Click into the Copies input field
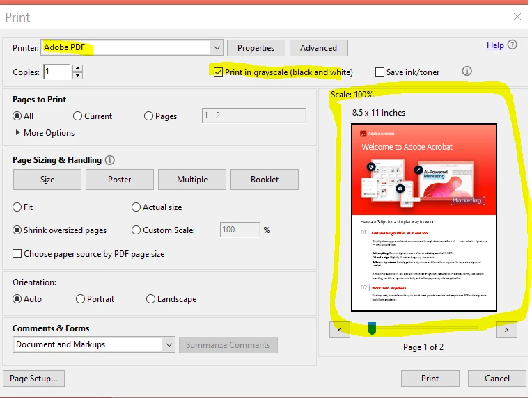Screen dimensions: 532x398 click(56, 72)
